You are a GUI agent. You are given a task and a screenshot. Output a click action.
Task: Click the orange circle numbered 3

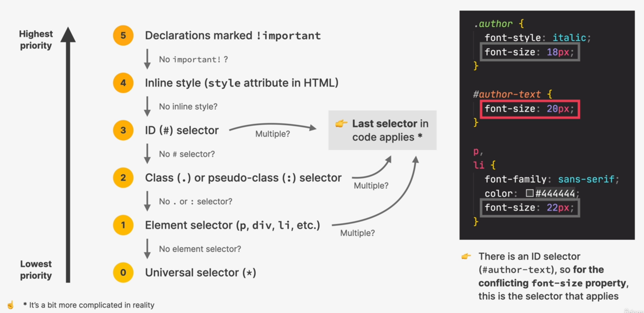[x=123, y=130]
